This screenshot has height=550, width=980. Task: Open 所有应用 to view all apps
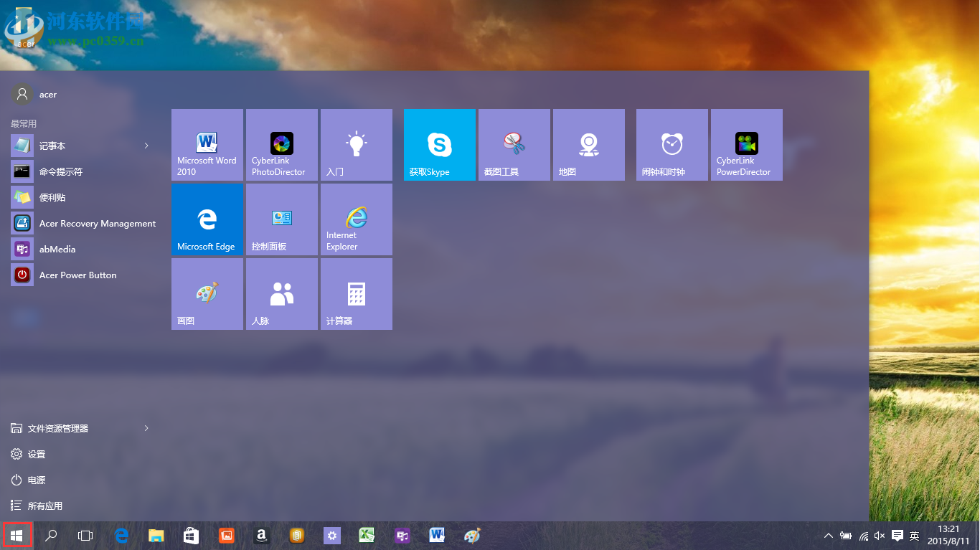tap(43, 506)
